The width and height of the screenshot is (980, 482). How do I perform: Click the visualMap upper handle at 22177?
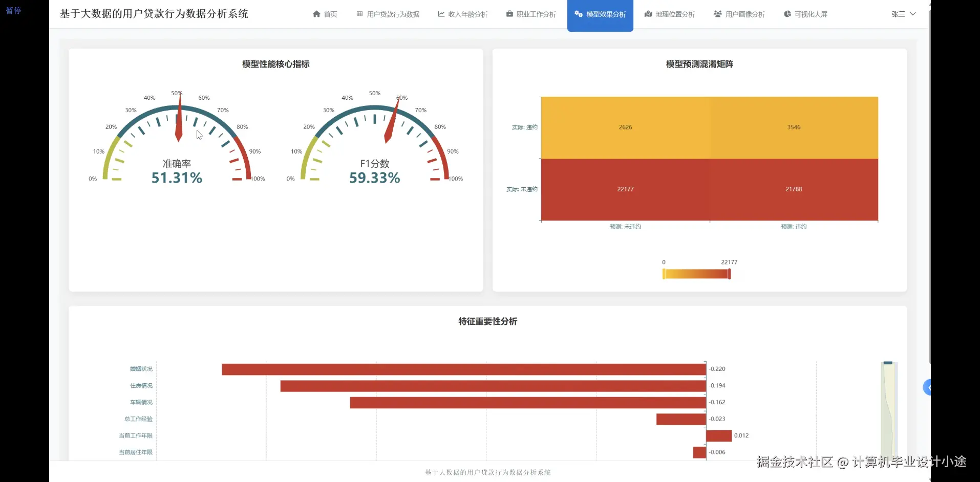(x=729, y=274)
